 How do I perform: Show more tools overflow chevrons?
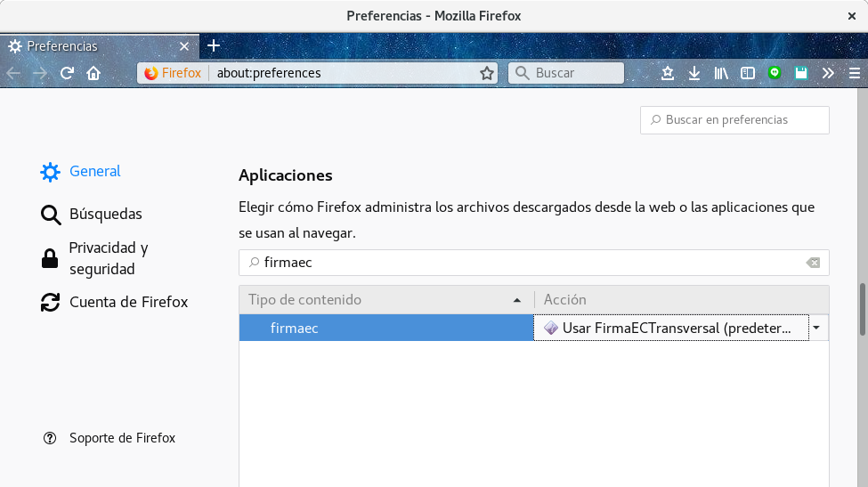pos(828,73)
